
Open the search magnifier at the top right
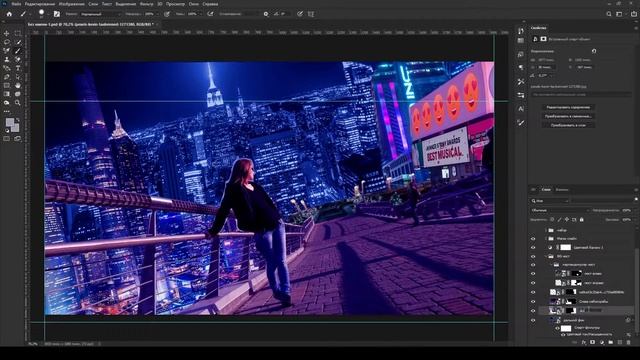point(609,14)
